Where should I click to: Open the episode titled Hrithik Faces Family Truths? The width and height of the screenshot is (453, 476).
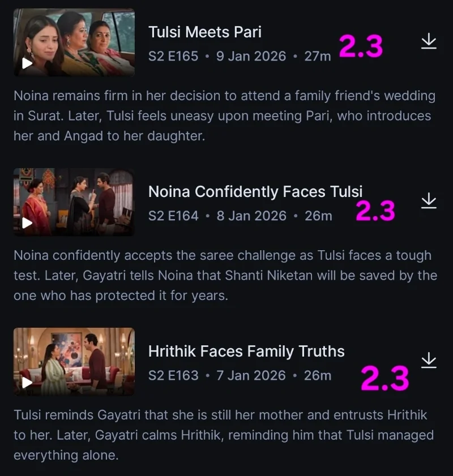tap(246, 351)
